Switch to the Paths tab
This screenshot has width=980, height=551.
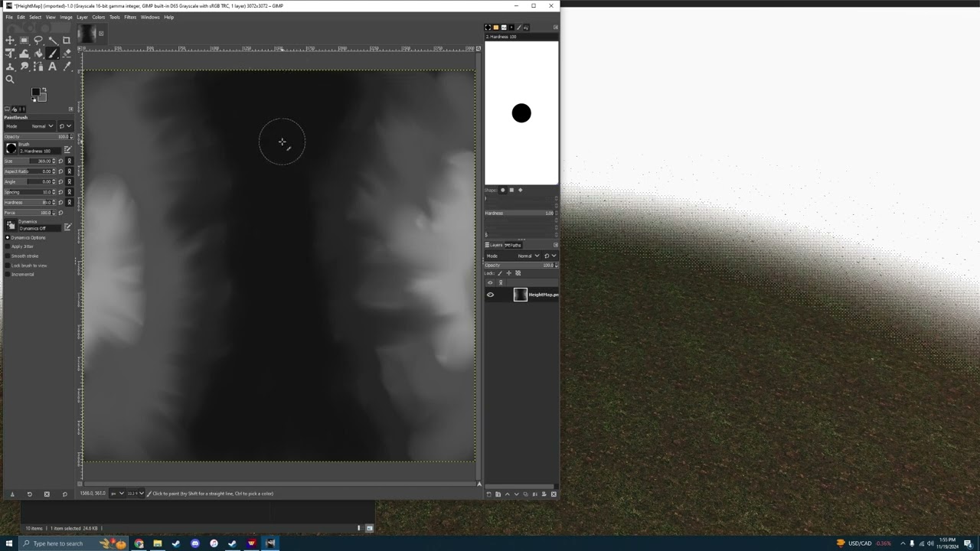tap(513, 245)
